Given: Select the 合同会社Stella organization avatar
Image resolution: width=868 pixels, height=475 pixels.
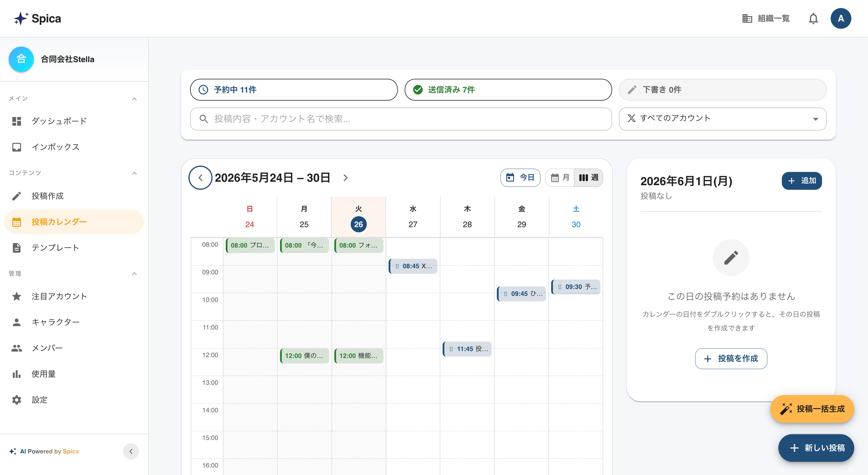Looking at the screenshot, I should [21, 59].
